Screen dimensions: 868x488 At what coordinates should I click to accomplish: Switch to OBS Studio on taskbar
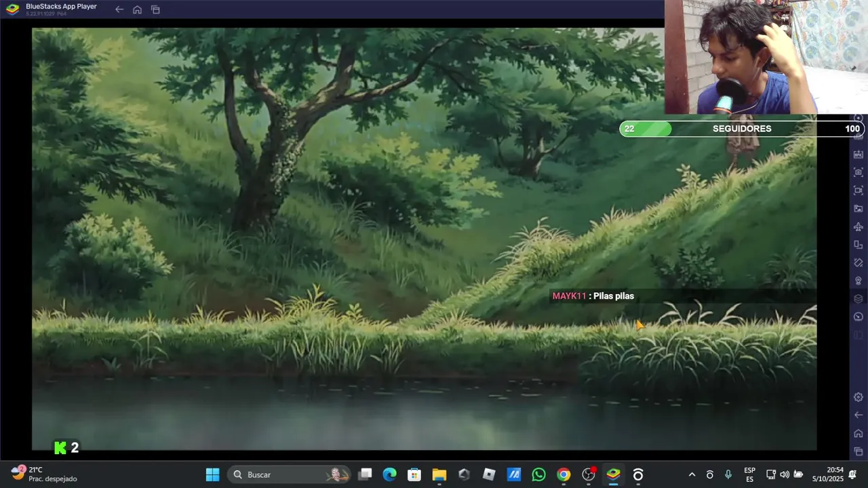click(589, 474)
